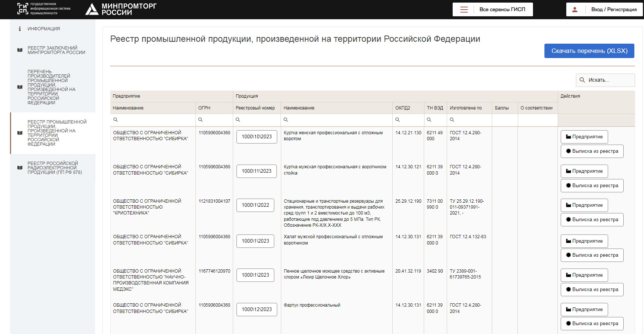Click the search icon under Реестровый номер column

pos(238,120)
